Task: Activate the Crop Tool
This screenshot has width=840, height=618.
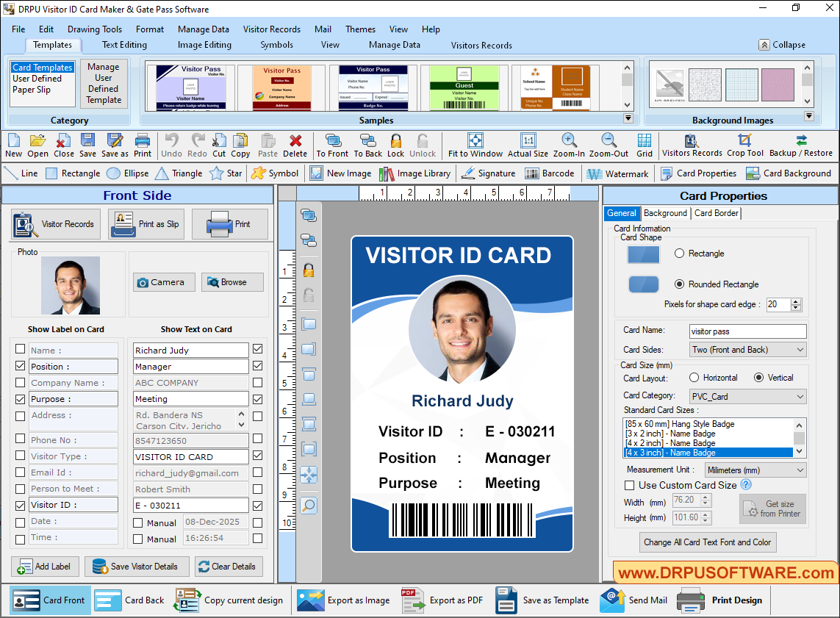Action: 744,145
